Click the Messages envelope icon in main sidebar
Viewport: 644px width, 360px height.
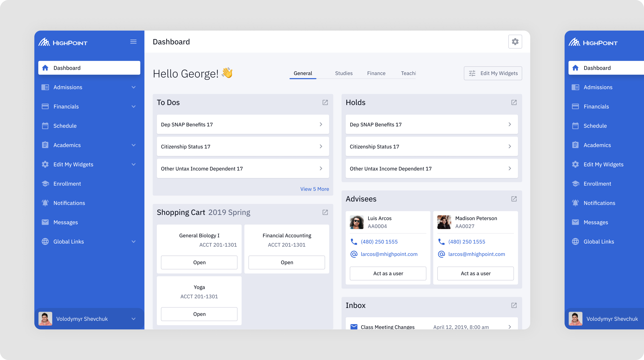coord(45,222)
